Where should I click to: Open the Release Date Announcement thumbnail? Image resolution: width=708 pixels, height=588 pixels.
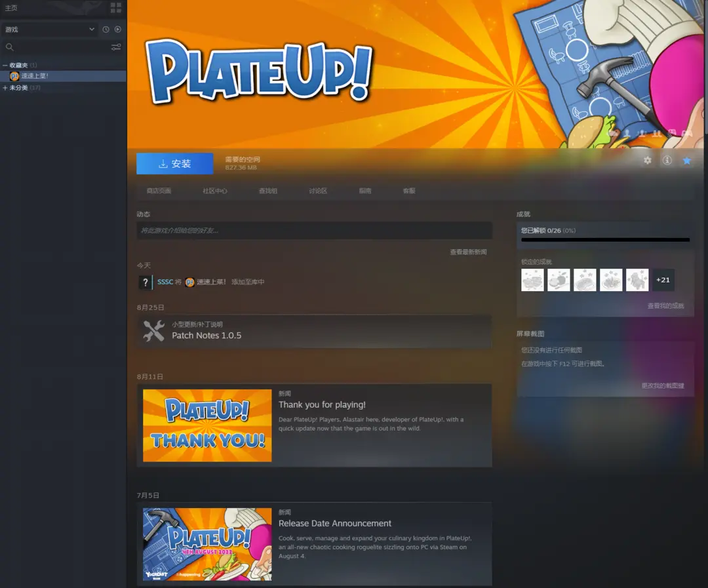[207, 544]
